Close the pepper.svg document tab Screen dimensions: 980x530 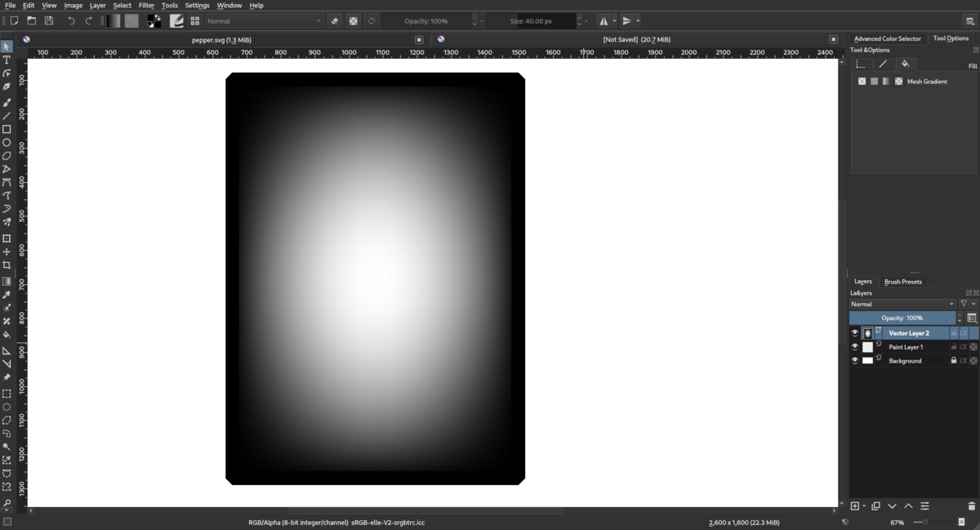419,39
